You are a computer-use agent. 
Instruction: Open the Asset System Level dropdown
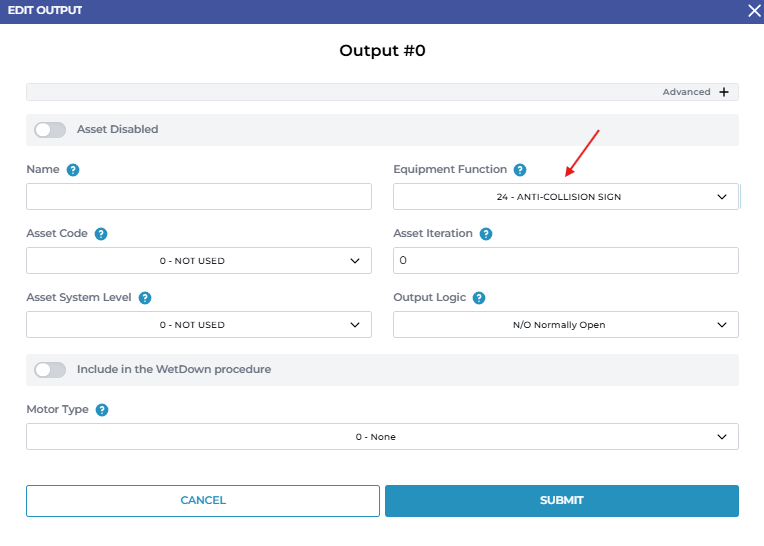coord(198,325)
